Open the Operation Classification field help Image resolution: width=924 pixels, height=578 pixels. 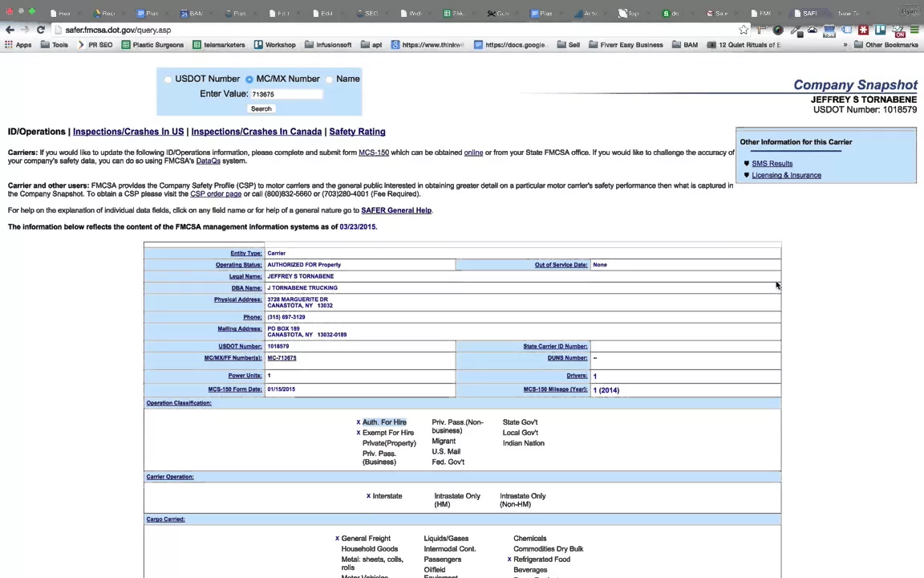click(x=179, y=403)
